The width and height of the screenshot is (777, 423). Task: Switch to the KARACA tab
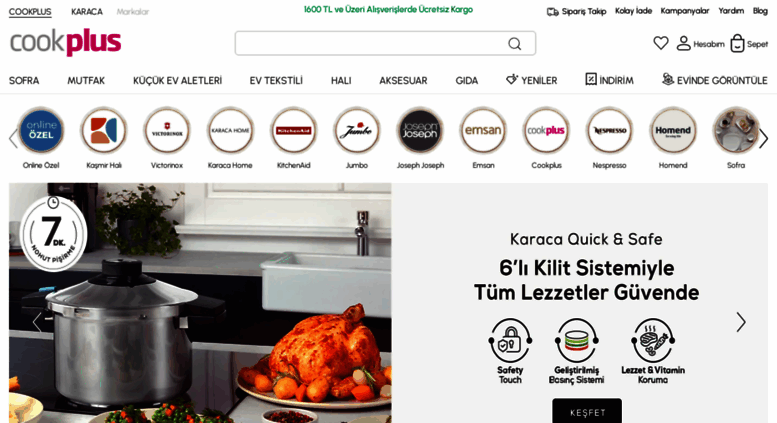coord(87,11)
